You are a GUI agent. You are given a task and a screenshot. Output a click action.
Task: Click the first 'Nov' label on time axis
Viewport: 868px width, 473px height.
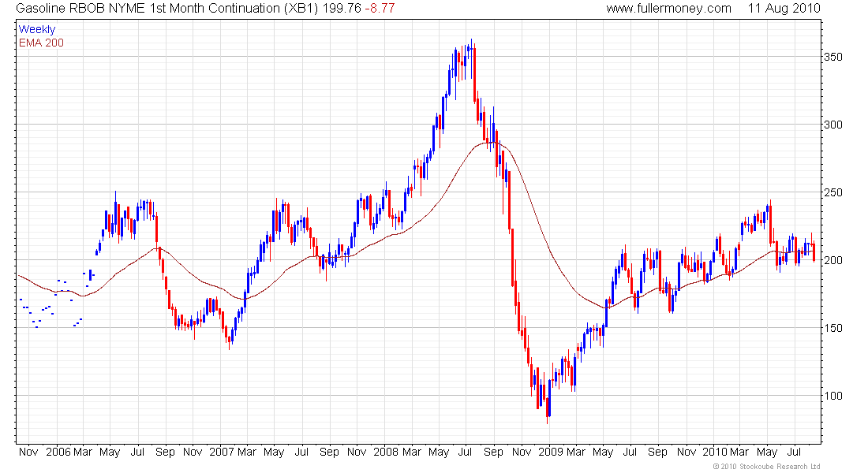pyautogui.click(x=28, y=452)
